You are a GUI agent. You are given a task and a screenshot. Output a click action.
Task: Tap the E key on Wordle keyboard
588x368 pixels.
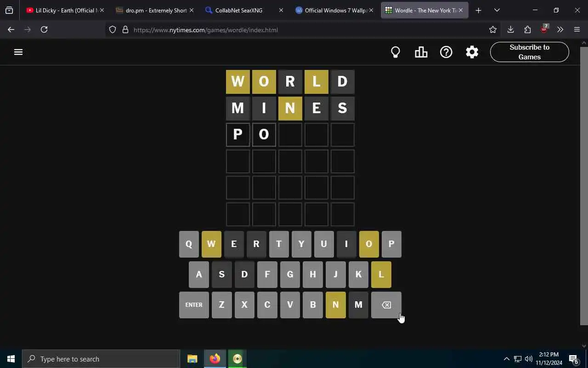click(234, 244)
